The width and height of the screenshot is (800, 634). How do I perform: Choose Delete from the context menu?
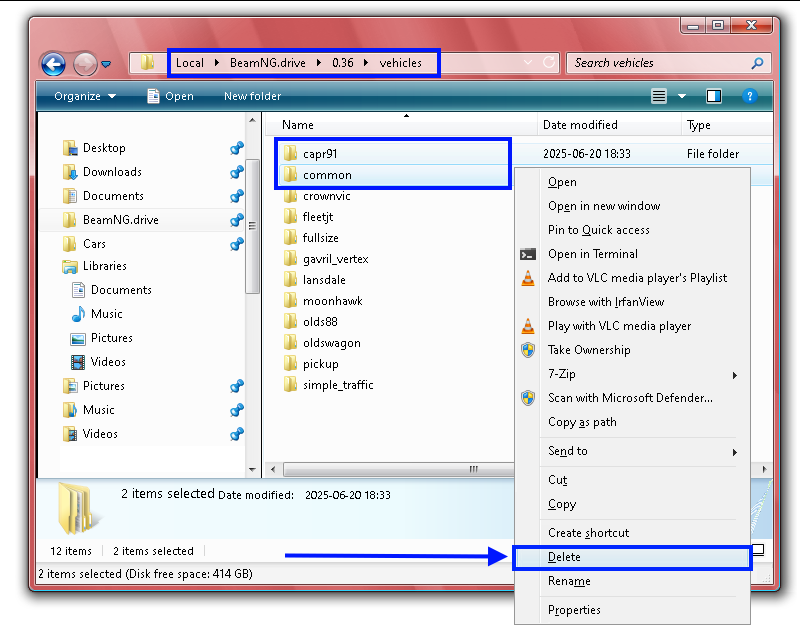633,557
